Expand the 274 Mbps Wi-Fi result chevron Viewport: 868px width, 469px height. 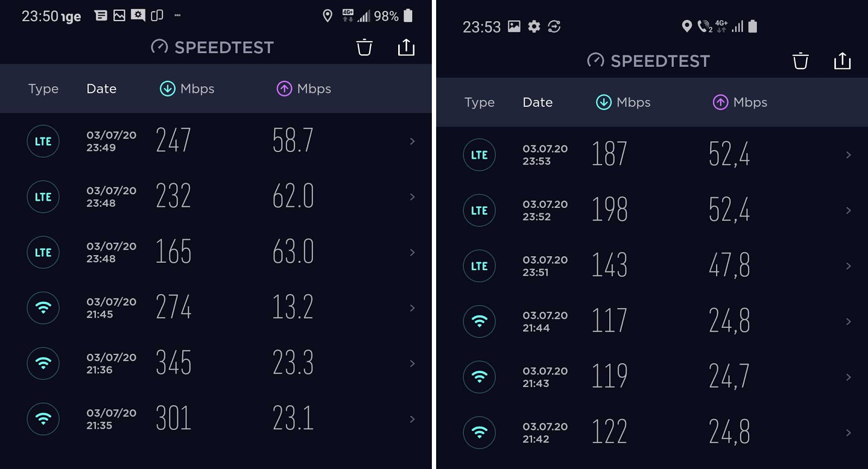[x=412, y=308]
